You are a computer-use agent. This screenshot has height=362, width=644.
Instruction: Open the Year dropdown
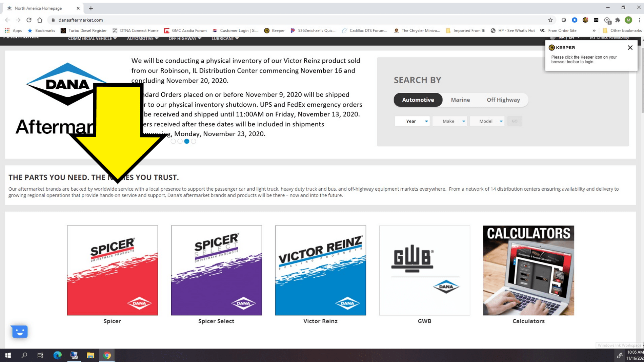(x=412, y=121)
